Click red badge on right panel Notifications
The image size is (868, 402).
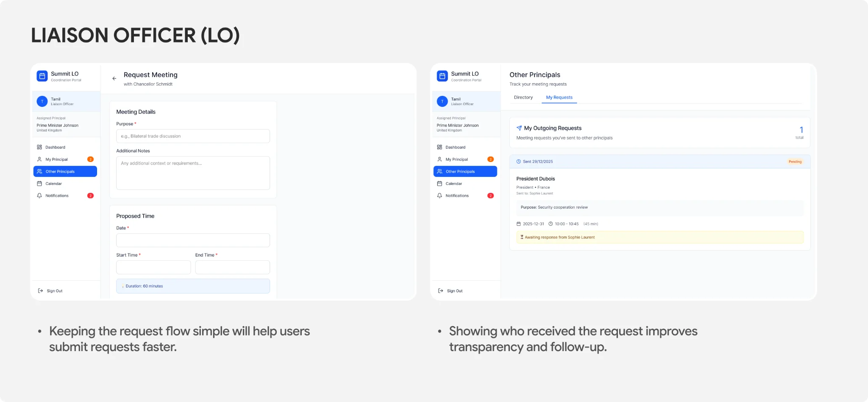(x=490, y=195)
